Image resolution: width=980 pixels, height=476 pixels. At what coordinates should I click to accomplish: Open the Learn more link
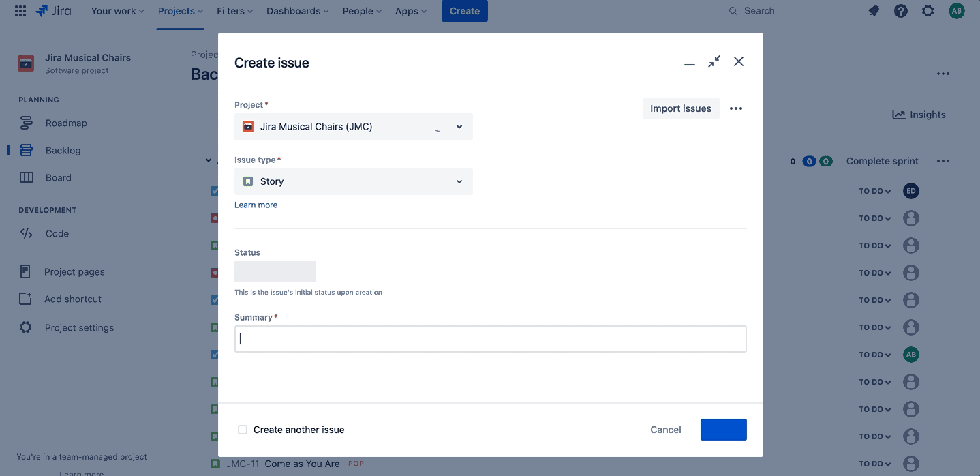pyautogui.click(x=256, y=205)
